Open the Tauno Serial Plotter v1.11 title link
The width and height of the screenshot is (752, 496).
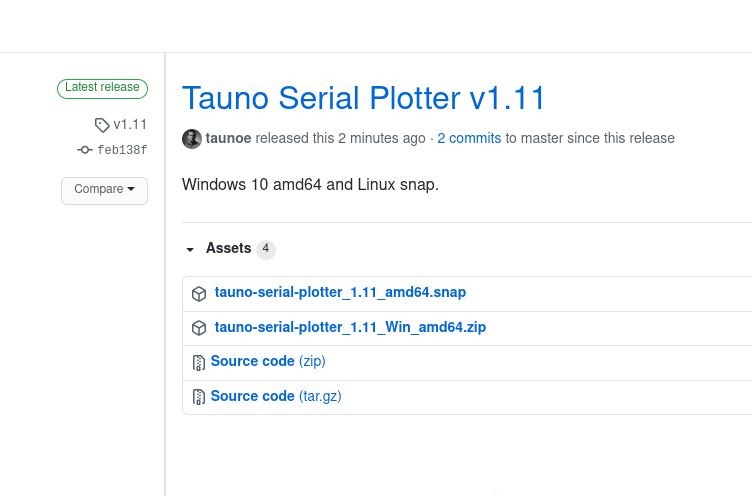click(x=364, y=98)
